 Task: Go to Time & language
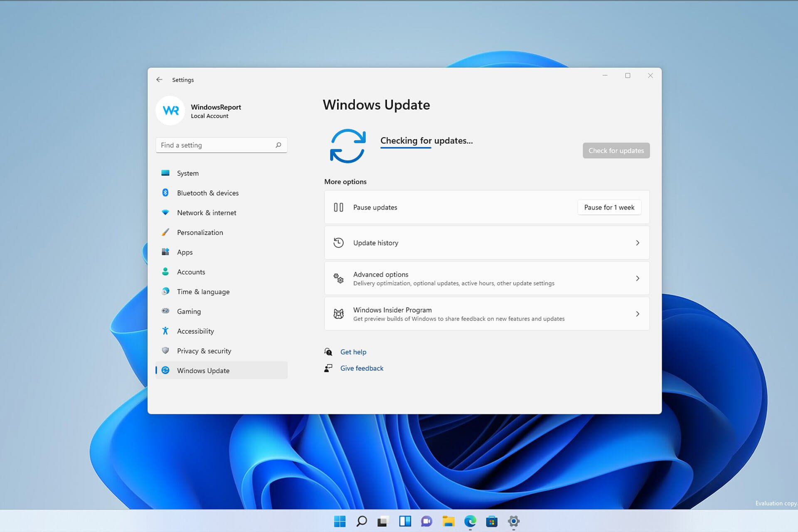pyautogui.click(x=222, y=291)
